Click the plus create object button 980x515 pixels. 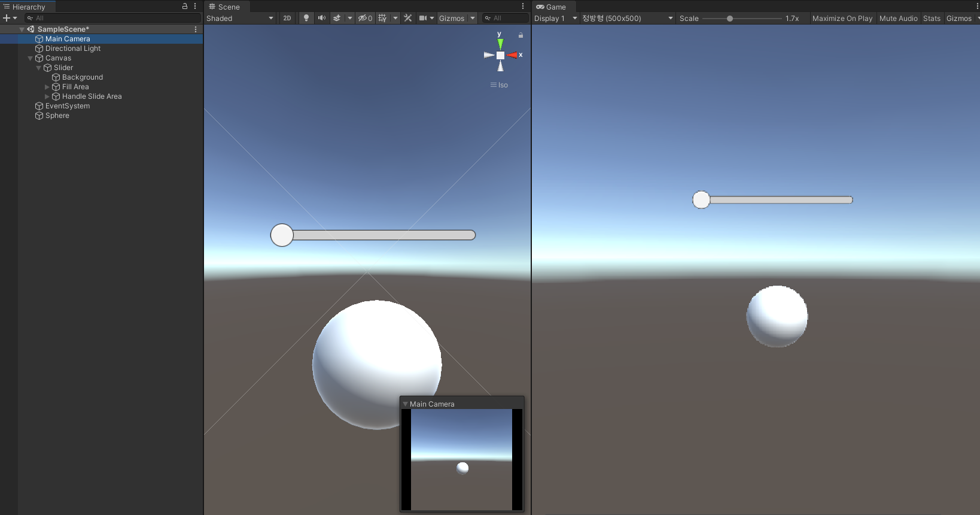coord(7,18)
